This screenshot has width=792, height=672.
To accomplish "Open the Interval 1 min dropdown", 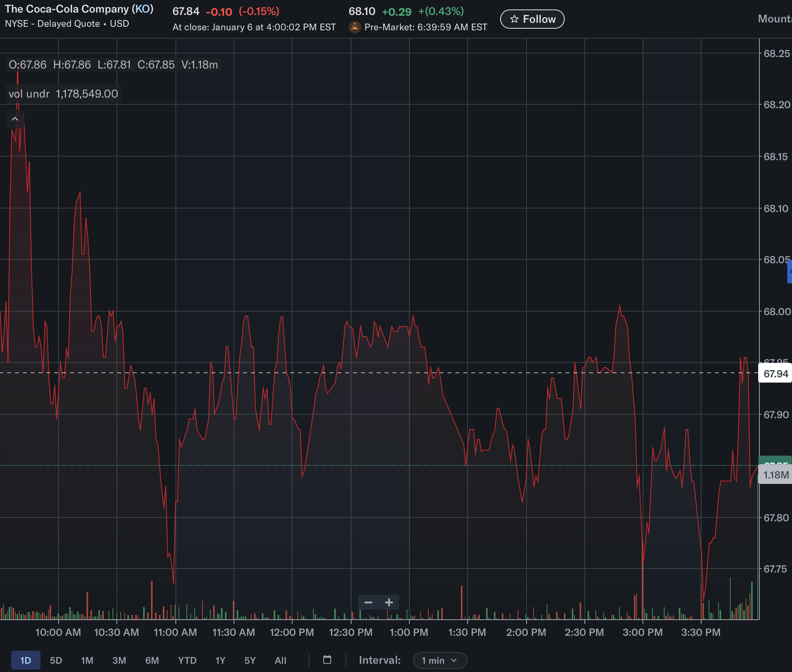I will 440,660.
